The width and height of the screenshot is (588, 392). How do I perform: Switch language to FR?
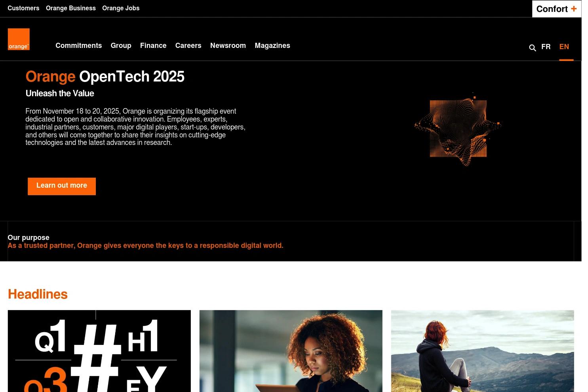(x=546, y=47)
